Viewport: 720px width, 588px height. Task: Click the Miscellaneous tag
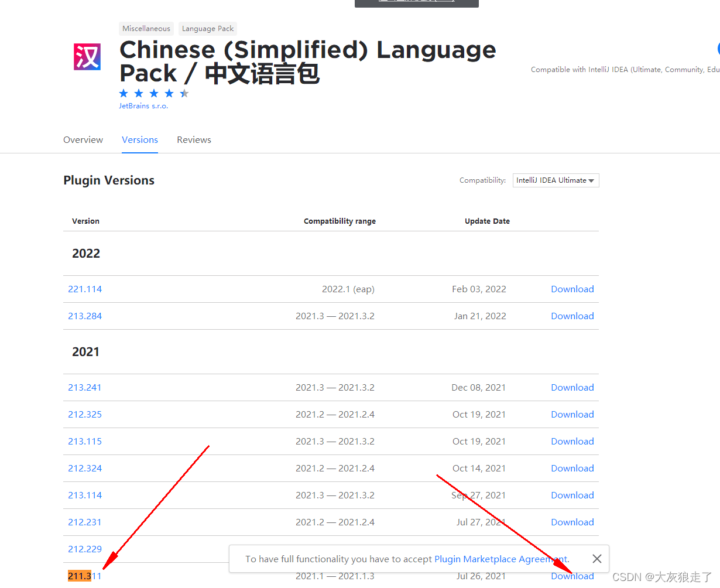(146, 29)
